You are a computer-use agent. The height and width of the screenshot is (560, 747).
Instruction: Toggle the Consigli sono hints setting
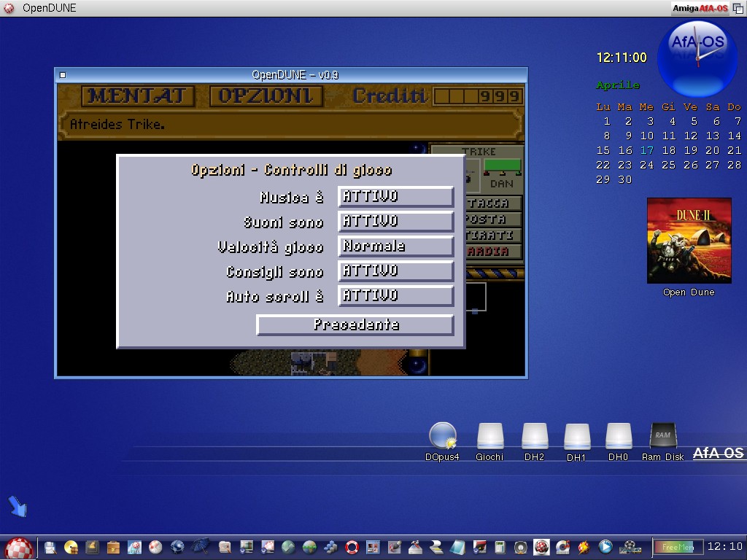pyautogui.click(x=395, y=271)
